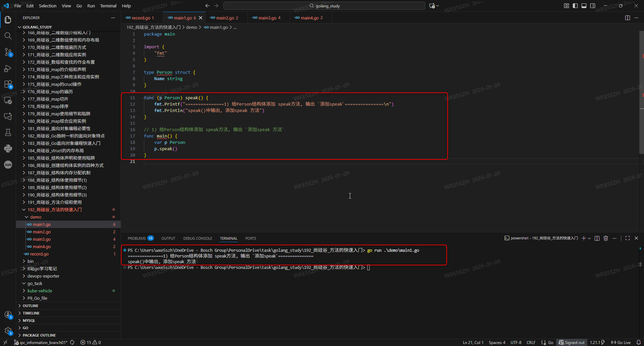Split the editor to the right
This screenshot has height=346, width=644.
[x=628, y=18]
